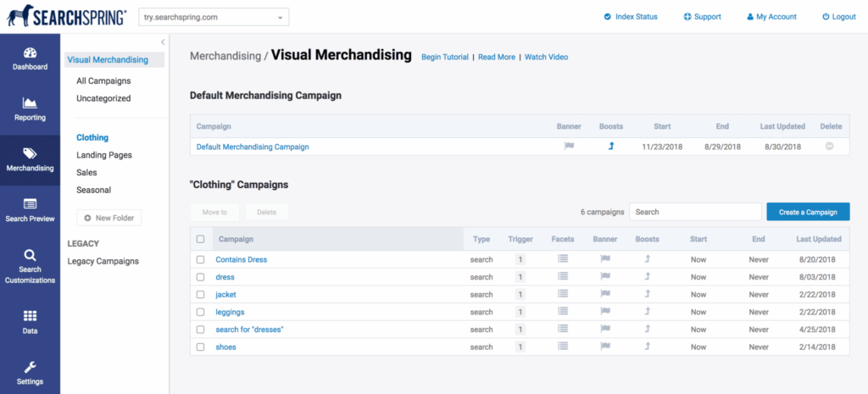The image size is (868, 394).
Task: Collapse the side panel with chevron
Action: tap(163, 42)
